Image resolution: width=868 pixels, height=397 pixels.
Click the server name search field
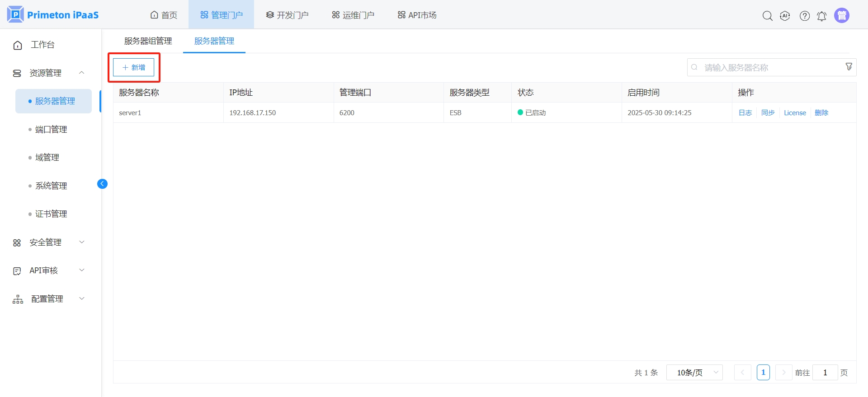[x=769, y=67]
